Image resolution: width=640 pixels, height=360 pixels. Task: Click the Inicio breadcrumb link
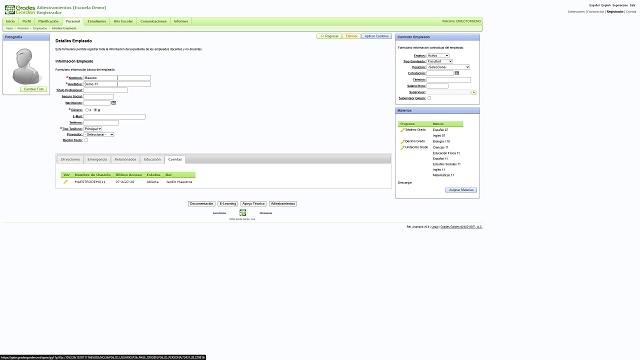coord(9,28)
